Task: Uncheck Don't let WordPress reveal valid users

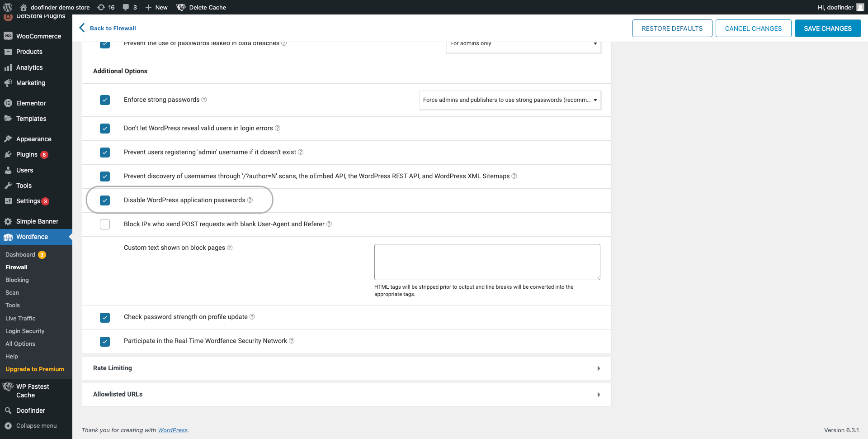Action: tap(105, 129)
